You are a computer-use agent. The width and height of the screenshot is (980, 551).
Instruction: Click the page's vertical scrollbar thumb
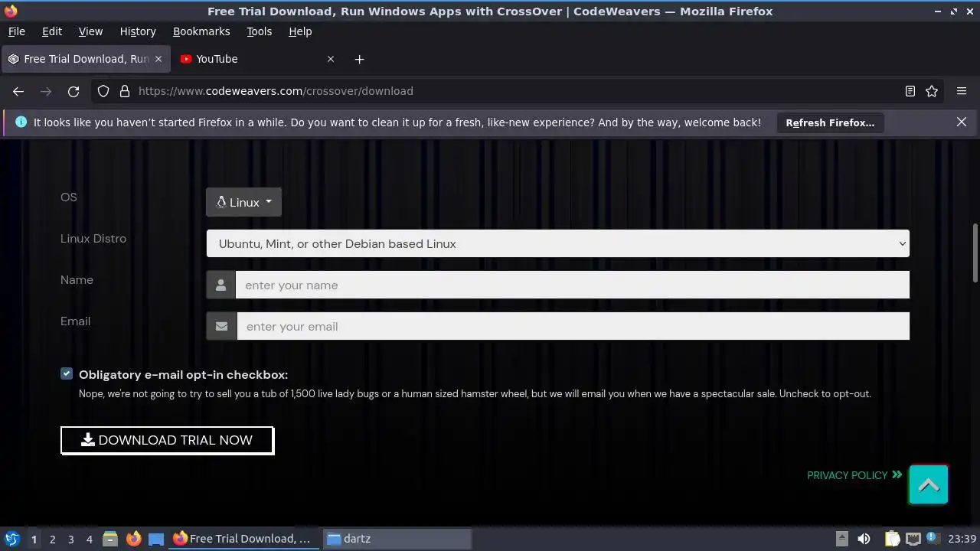(975, 253)
